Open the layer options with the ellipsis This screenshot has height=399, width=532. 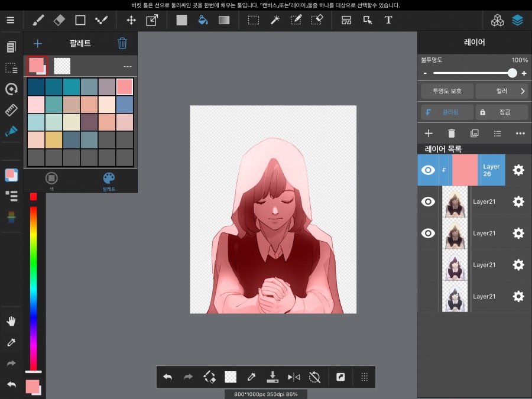(x=520, y=133)
